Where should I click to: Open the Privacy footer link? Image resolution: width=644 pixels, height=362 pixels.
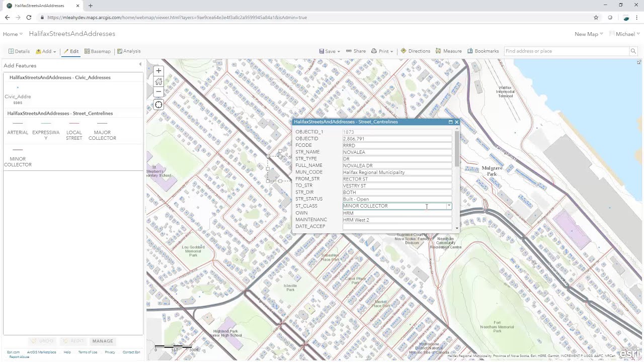110,352
